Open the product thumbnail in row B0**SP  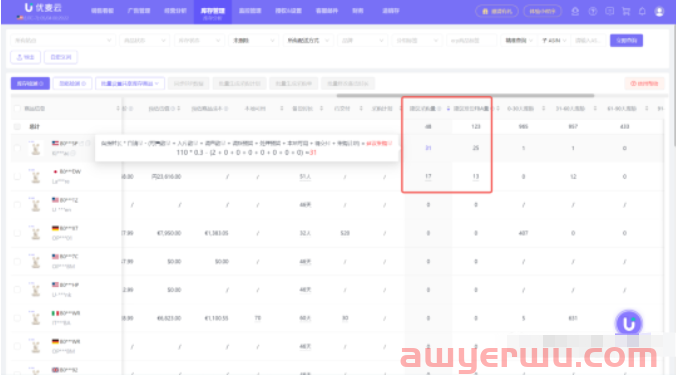[35, 148]
